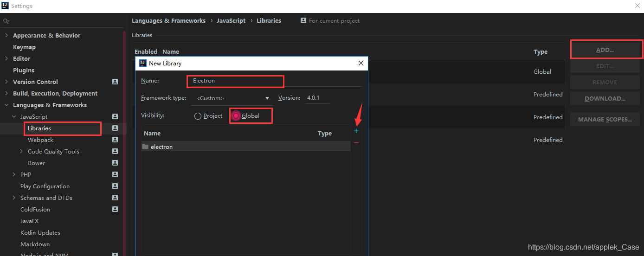Click the Name column header in New Library
The width and height of the screenshot is (644, 256).
pos(152,133)
